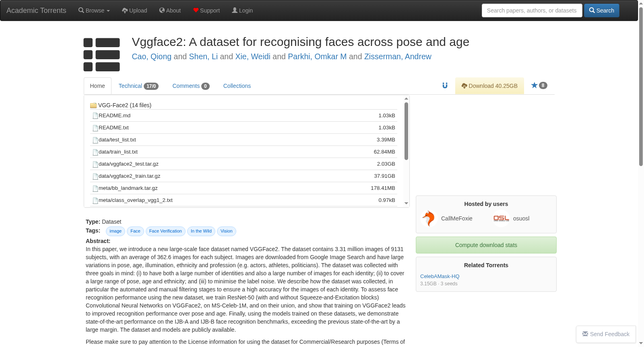Open CallMeFoxie's fox avatar
644x347 pixels.
[429, 218]
